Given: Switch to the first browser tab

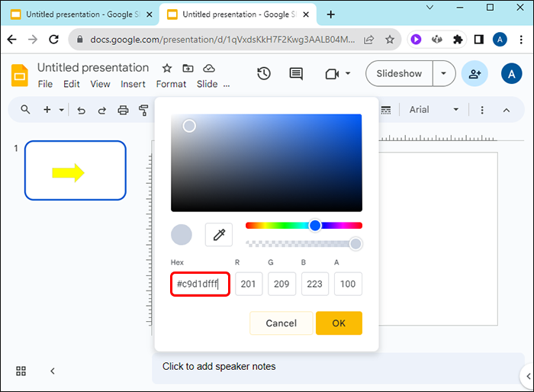Looking at the screenshot, I should tap(80, 14).
